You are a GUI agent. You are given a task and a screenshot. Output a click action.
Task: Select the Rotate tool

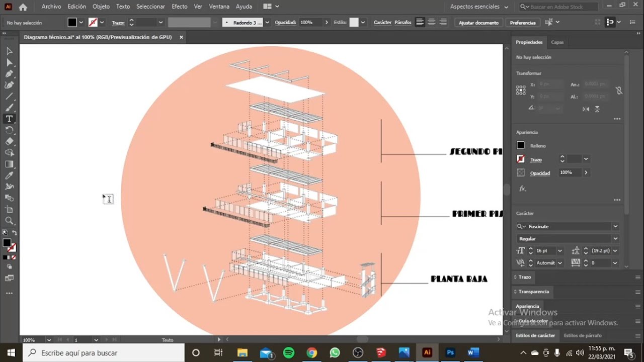click(9, 130)
